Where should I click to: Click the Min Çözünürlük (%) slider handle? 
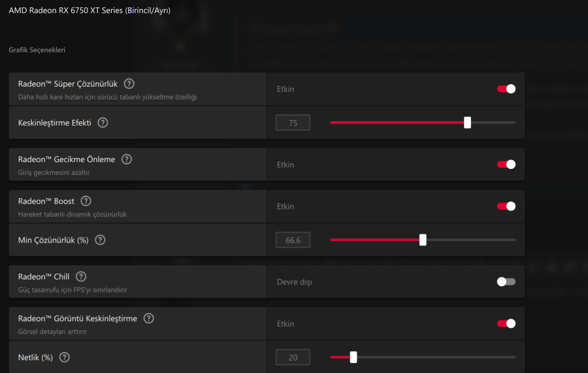pyautogui.click(x=423, y=240)
